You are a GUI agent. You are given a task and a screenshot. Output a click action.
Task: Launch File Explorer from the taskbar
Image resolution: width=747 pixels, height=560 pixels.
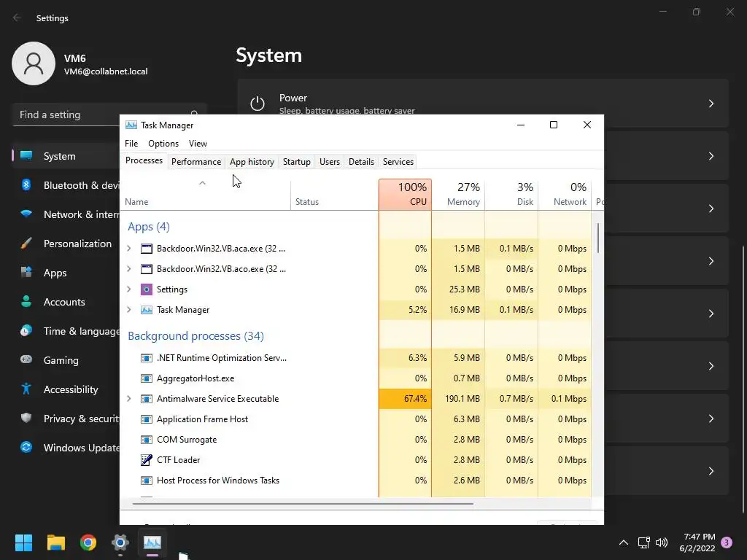(x=55, y=542)
